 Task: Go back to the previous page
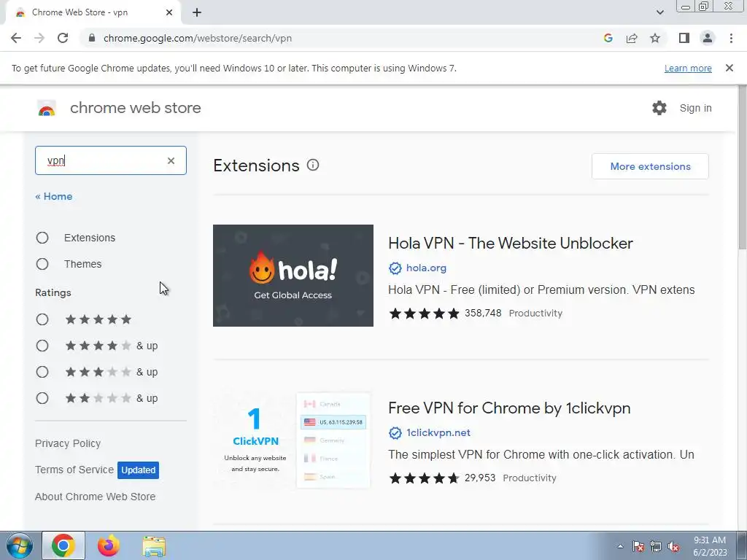[16, 38]
